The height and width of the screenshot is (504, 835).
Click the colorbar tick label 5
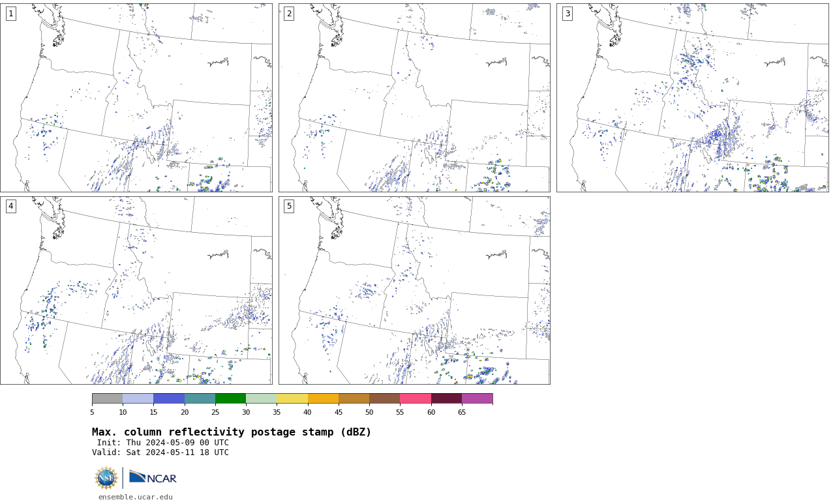point(92,412)
